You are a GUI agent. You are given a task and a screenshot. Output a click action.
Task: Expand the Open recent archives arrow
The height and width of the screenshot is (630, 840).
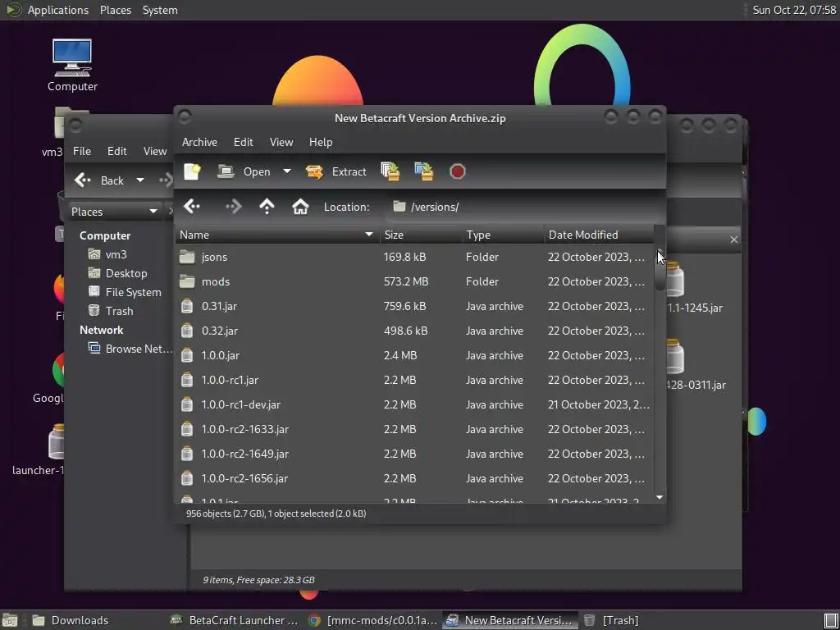(x=286, y=171)
